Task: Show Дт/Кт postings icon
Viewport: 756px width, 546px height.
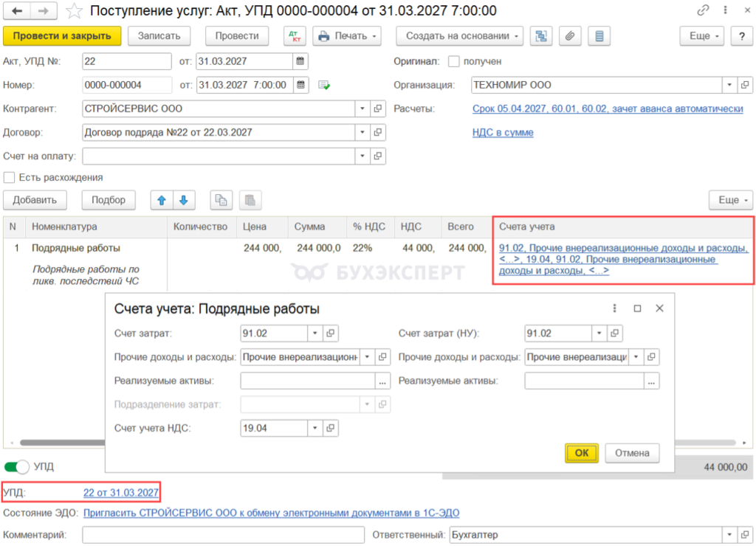Action: coord(295,36)
